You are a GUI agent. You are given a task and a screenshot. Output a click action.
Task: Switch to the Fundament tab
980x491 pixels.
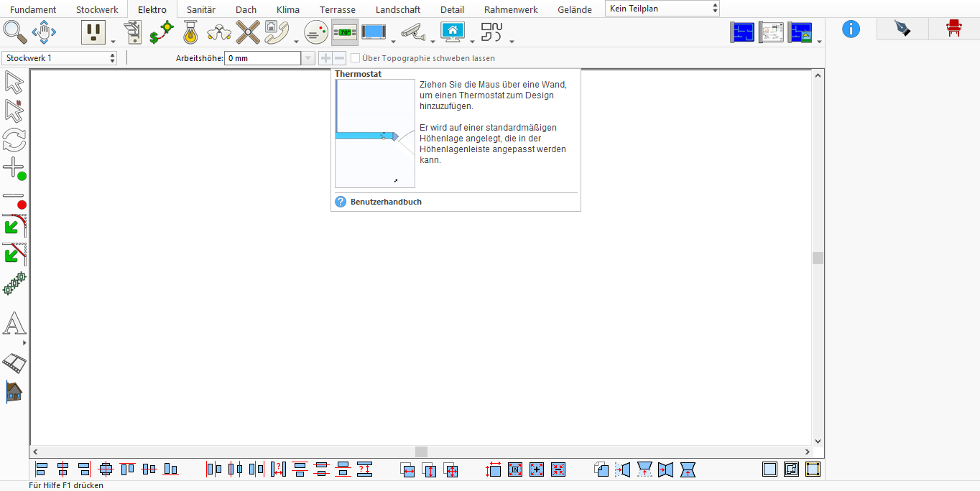tap(33, 10)
